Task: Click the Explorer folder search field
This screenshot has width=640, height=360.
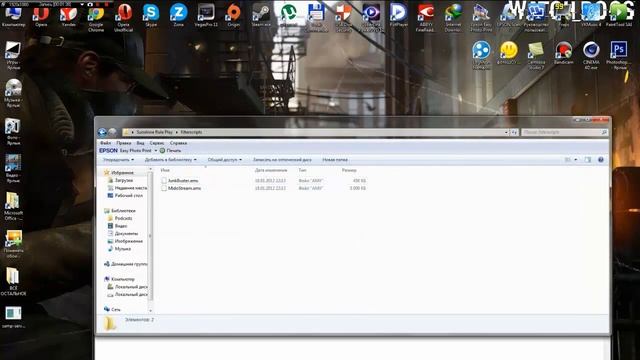Action: click(x=564, y=132)
